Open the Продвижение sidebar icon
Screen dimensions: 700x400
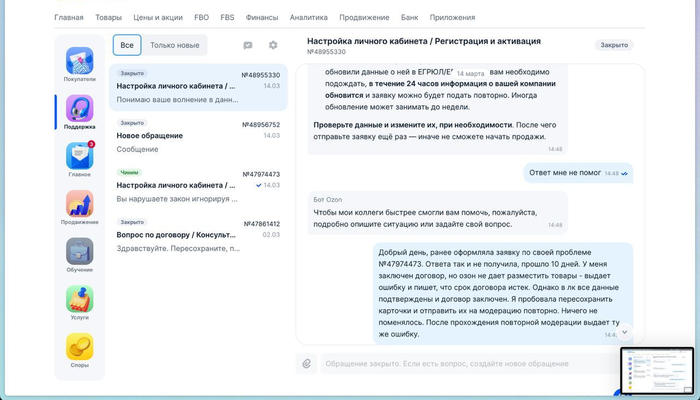click(79, 206)
